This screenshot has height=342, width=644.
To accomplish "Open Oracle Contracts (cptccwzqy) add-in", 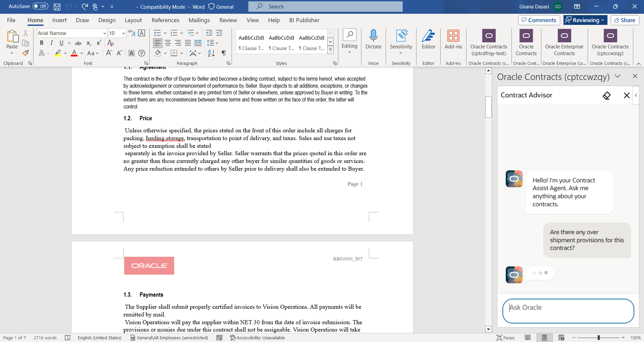I will pos(610,42).
